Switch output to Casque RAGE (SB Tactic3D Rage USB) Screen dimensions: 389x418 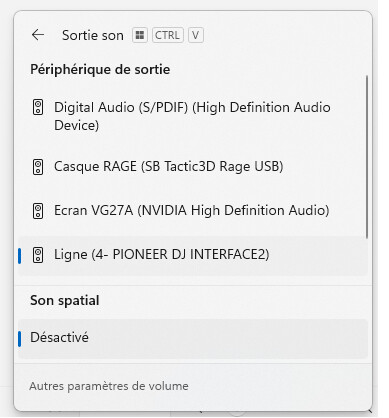[193, 166]
